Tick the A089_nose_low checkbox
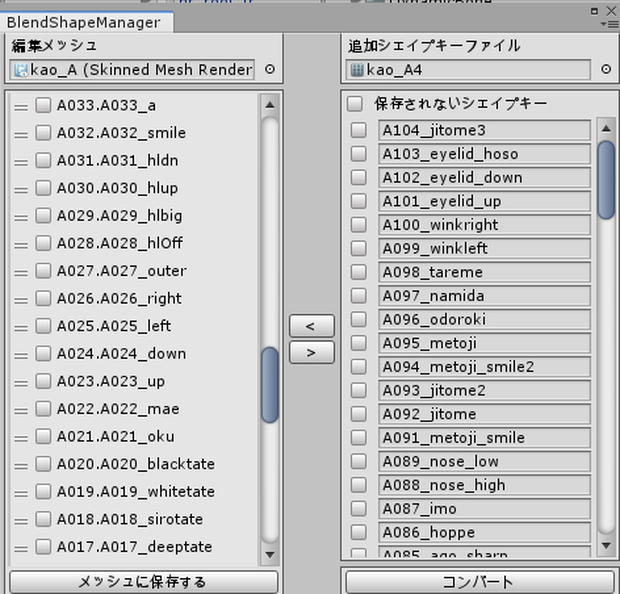The image size is (620, 594). (x=359, y=461)
